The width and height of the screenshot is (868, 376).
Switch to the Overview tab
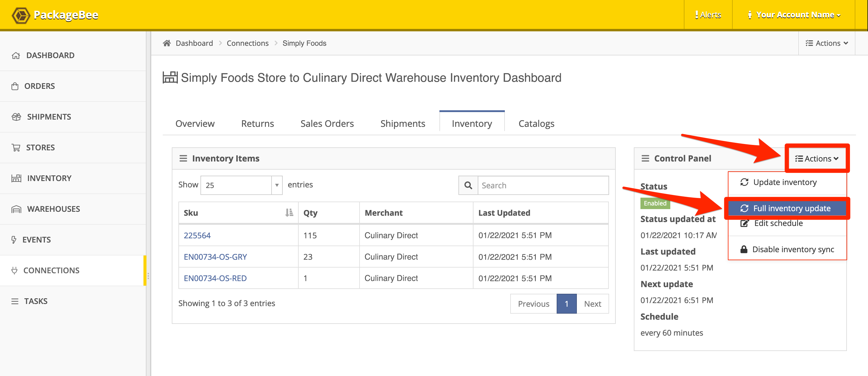tap(195, 123)
